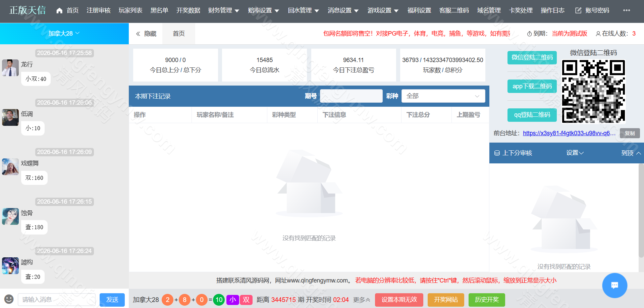Click 戏蝶舞's avatar
Image resolution: width=644 pixels, height=308 pixels.
pos(10,167)
